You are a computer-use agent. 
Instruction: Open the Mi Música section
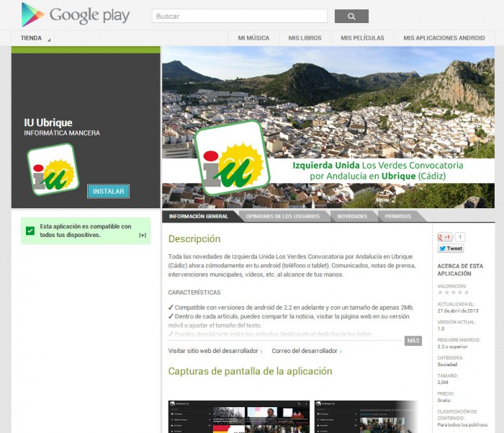pyautogui.click(x=253, y=38)
